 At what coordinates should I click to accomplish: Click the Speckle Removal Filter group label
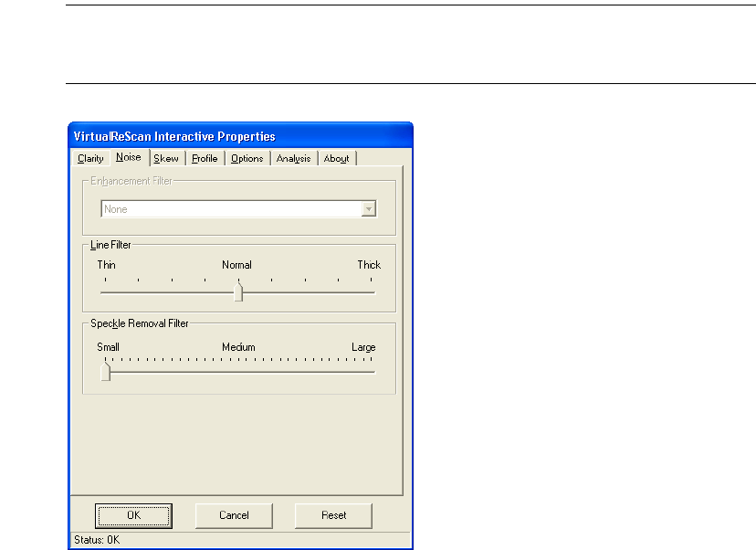(x=140, y=323)
